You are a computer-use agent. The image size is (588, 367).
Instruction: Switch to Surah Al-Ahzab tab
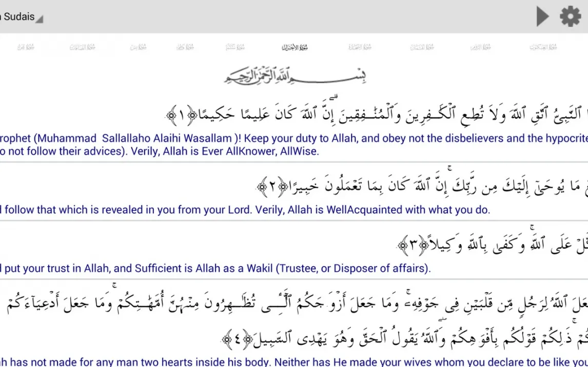(295, 47)
